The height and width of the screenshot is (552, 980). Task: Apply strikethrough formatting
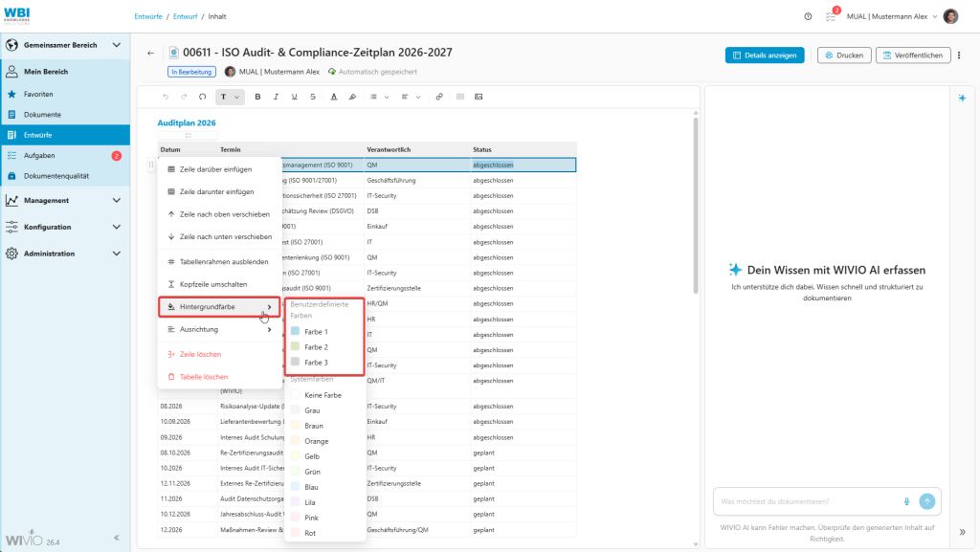click(313, 97)
